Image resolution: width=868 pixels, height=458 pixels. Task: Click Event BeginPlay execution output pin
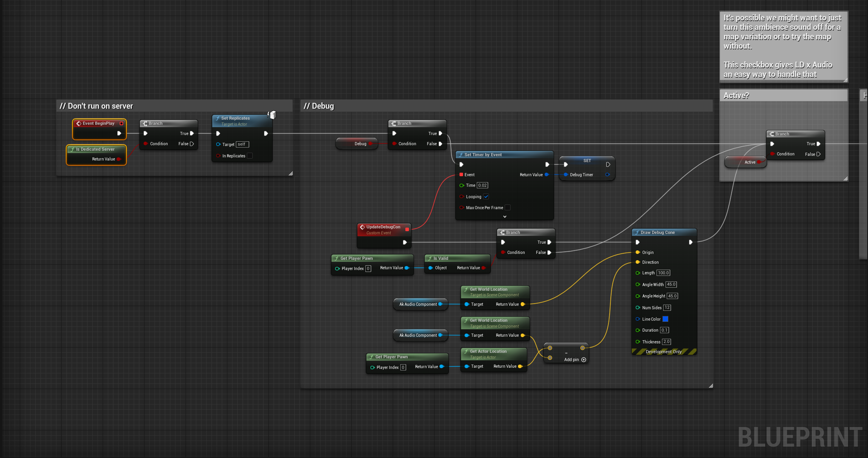[119, 133]
